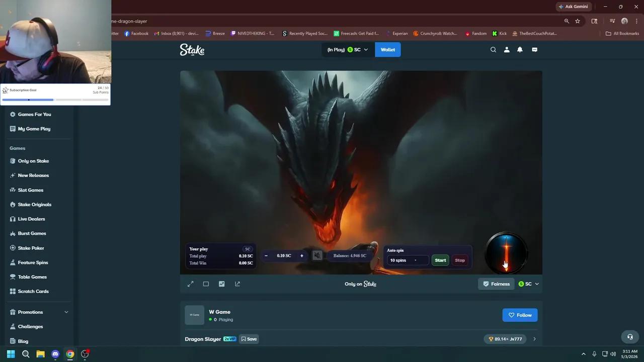This screenshot has width=644, height=362.
Task: Start the auto-spin
Action: [x=440, y=260]
